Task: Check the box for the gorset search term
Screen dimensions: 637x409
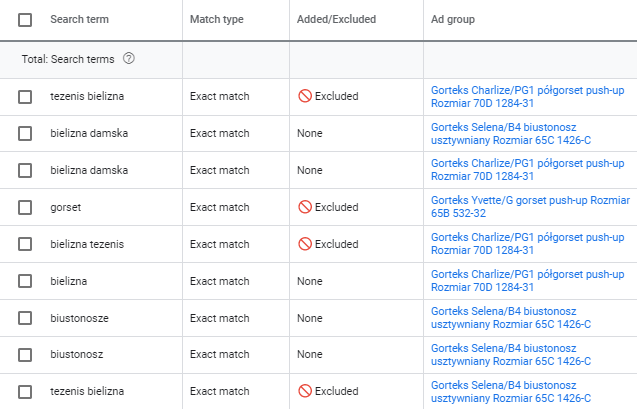Action: (x=25, y=207)
